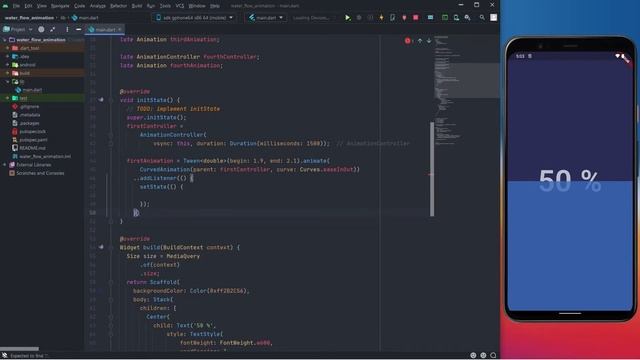Viewport: 640px width, 360px height.
Task: Open the Edit menu
Action: [x=28, y=6]
